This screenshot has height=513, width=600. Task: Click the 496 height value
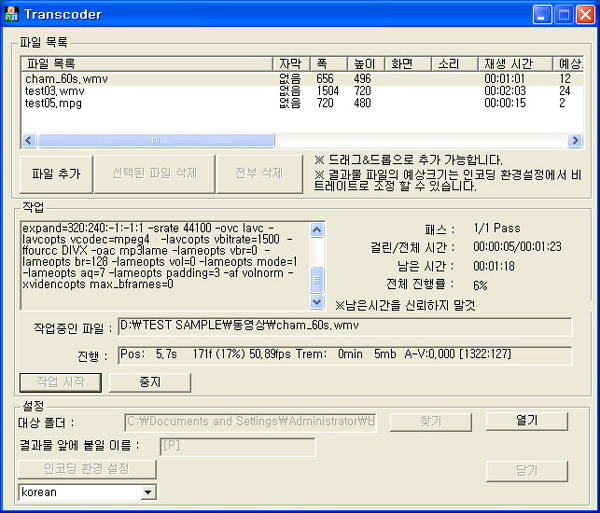[x=362, y=79]
